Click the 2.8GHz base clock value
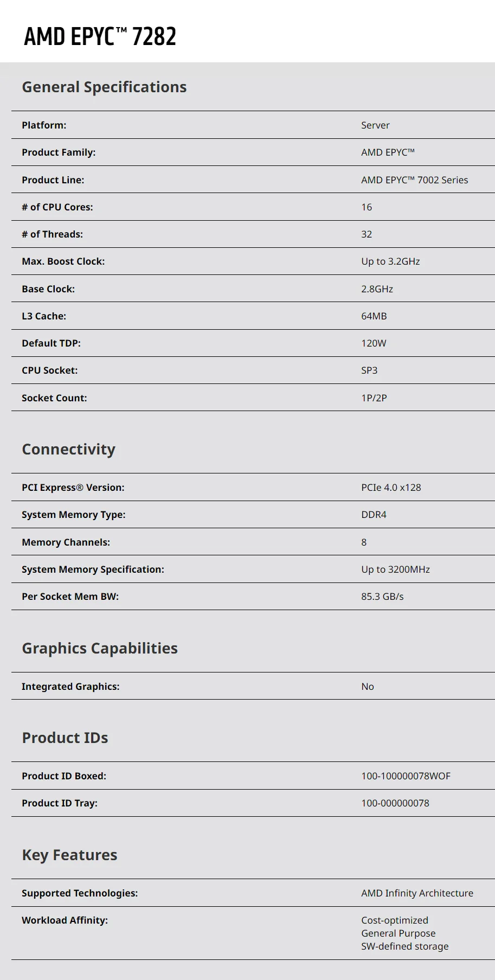The height and width of the screenshot is (980, 495). (x=377, y=289)
